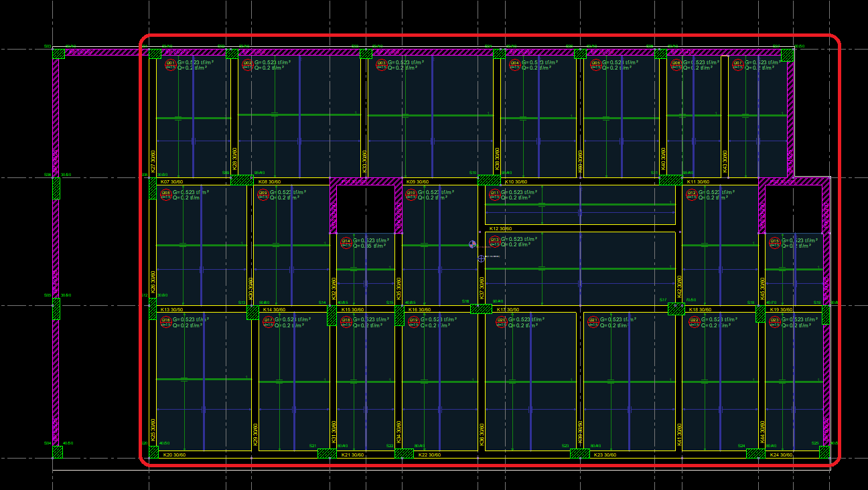The image size is (868, 490).
Task: Click the D03 slab marker circle
Action: (381, 64)
